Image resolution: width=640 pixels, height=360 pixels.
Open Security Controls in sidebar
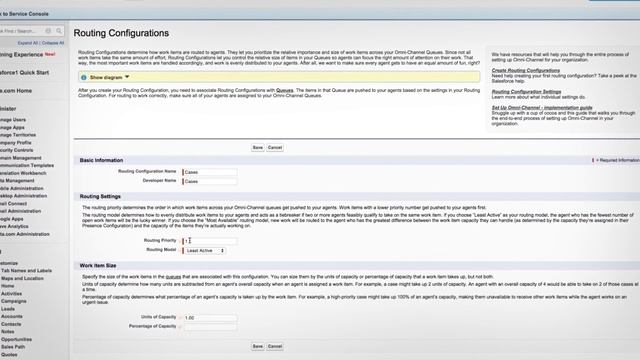[16, 150]
